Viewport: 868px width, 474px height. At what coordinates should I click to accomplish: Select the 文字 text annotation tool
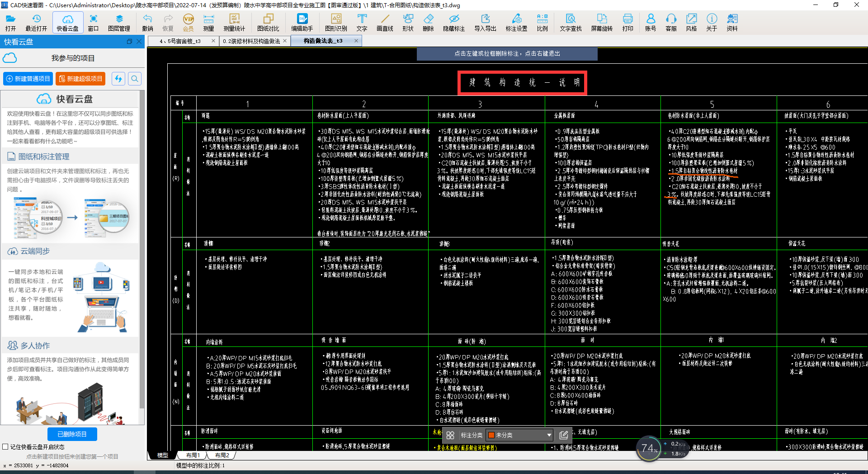point(362,22)
